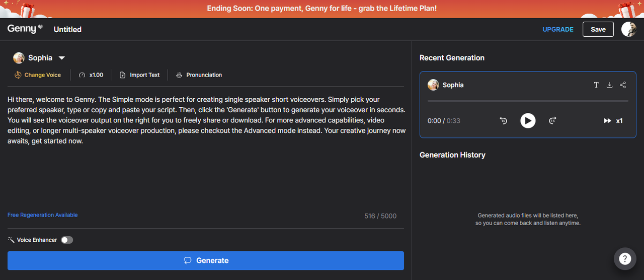This screenshot has width=644, height=280.
Task: Save the Untitled project
Action: point(598,29)
